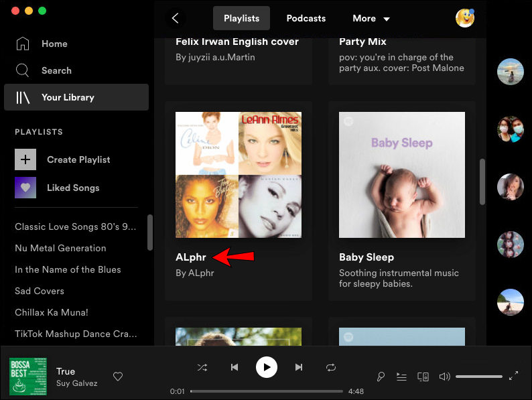Open the Baby Sleep playlist cover
Image resolution: width=532 pixels, height=400 pixels.
tap(402, 175)
